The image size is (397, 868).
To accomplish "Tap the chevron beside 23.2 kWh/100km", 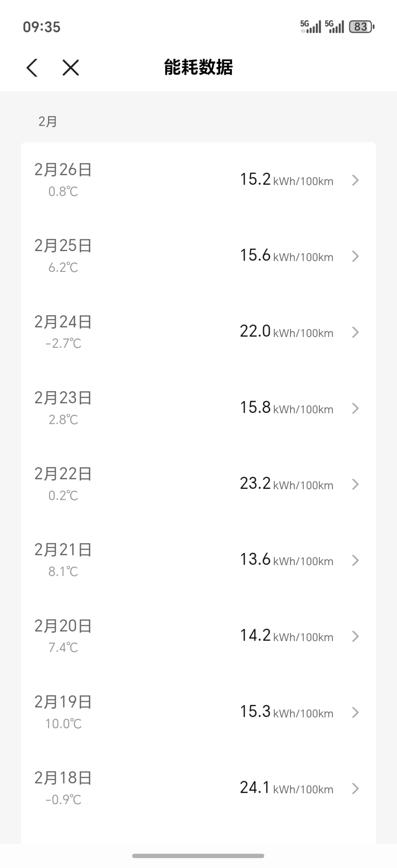I will (x=355, y=484).
